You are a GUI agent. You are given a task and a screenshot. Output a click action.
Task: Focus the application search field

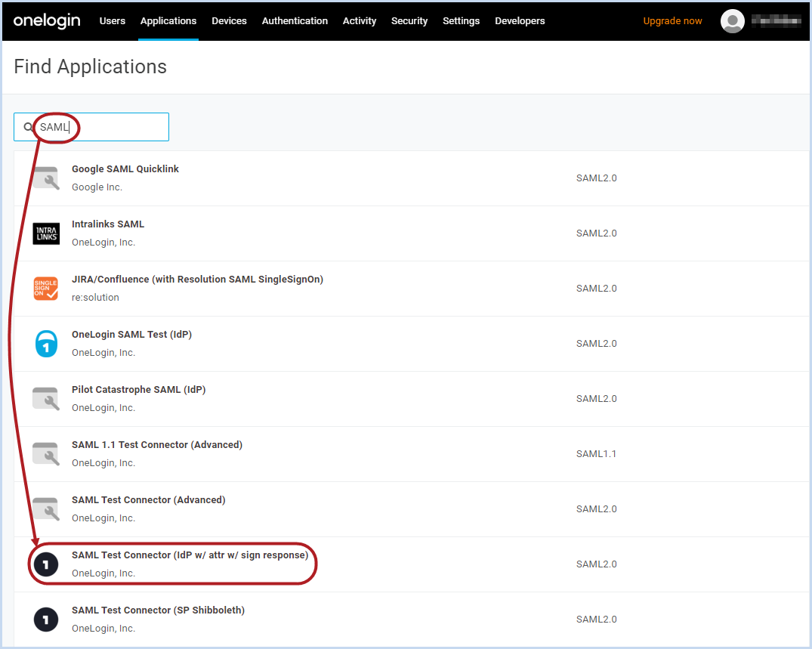(x=91, y=127)
